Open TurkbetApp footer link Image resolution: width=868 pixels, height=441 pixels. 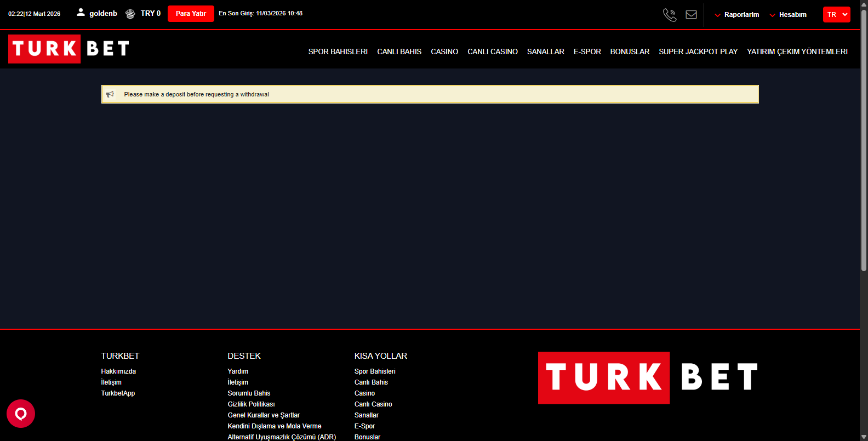pos(118,393)
